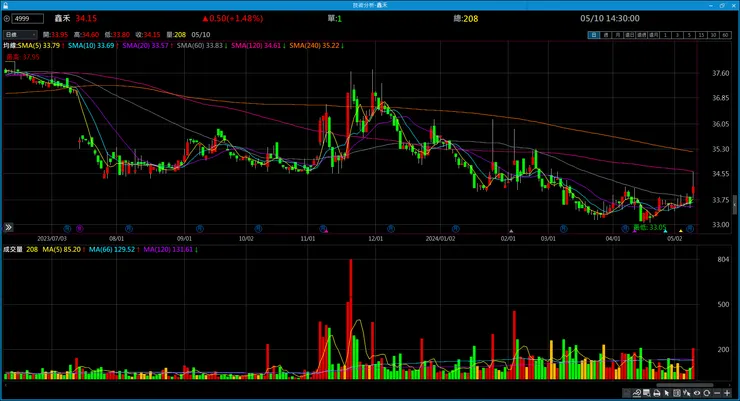This screenshot has height=401, width=740.
Task: Click the white triangle marker at 02/01
Action: [x=511, y=231]
